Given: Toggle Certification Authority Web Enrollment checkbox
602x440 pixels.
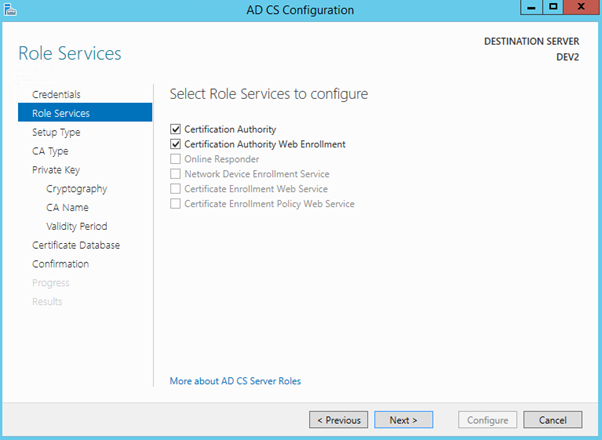Looking at the screenshot, I should (176, 144).
